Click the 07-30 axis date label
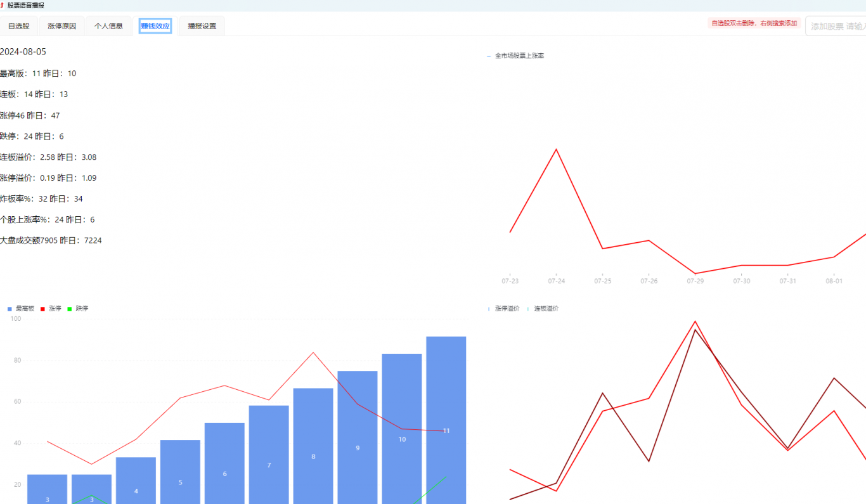The image size is (866, 504). coord(742,281)
